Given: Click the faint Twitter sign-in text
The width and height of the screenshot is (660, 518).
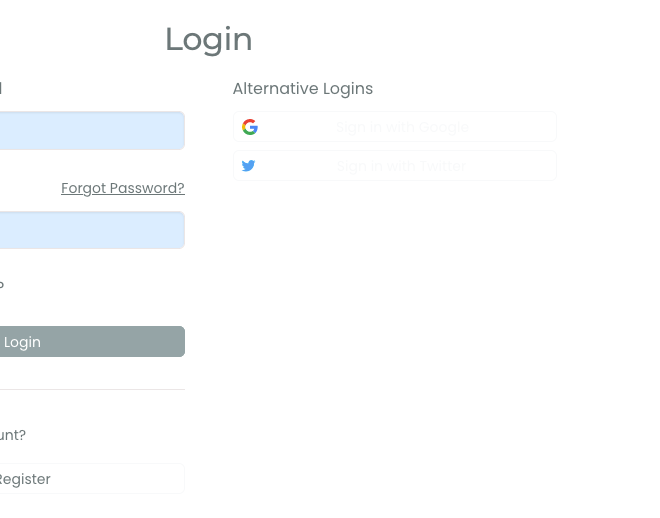Looking at the screenshot, I should (x=400, y=166).
